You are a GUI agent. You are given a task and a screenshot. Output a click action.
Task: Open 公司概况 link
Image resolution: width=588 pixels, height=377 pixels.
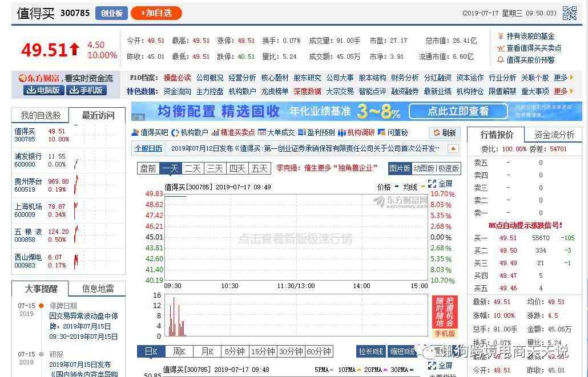tap(210, 78)
